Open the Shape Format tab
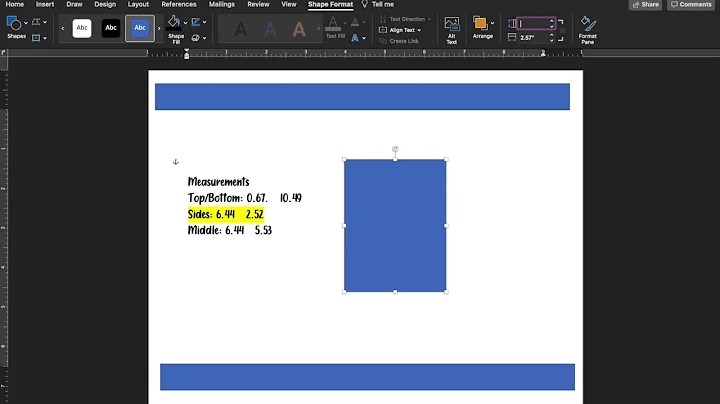 pyautogui.click(x=330, y=4)
